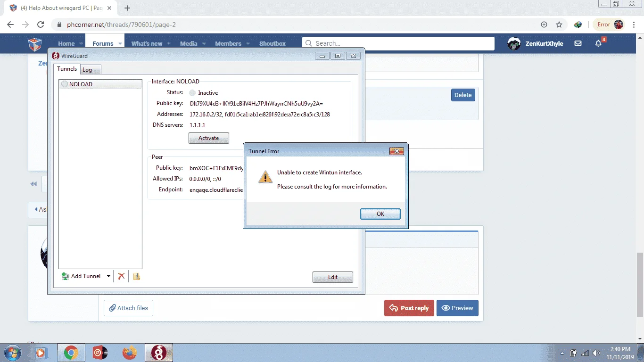The width and height of the screenshot is (644, 362).
Task: Open the download manager extension icon
Action: pyautogui.click(x=578, y=25)
